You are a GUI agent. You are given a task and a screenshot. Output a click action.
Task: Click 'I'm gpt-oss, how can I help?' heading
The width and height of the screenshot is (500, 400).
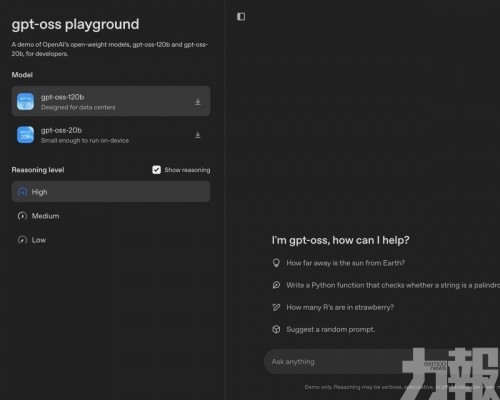pyautogui.click(x=341, y=240)
